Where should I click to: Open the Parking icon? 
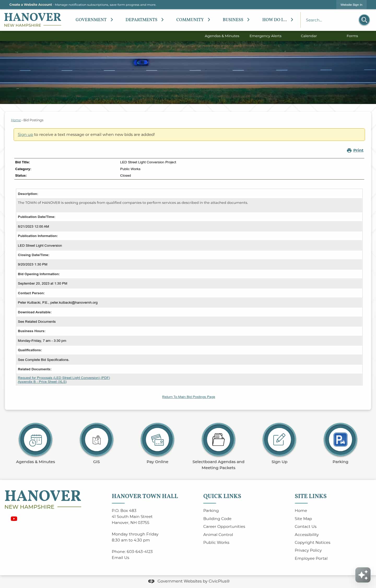340,440
